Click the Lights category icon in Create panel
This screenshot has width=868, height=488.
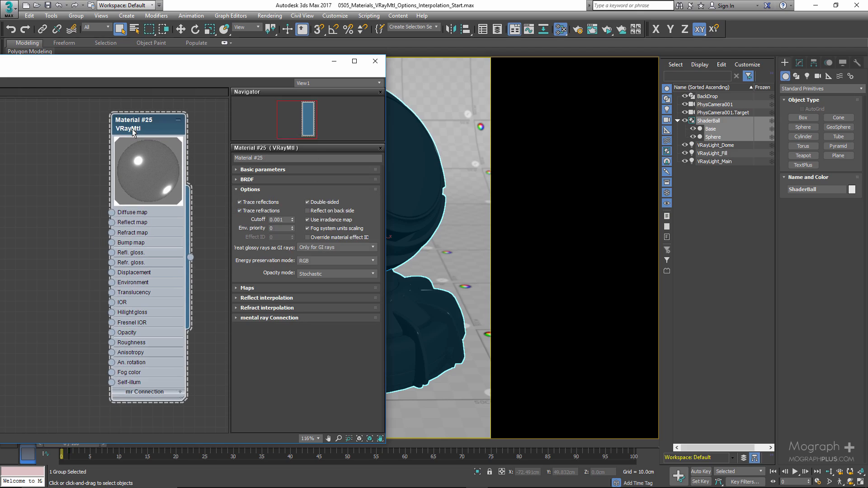pyautogui.click(x=807, y=76)
